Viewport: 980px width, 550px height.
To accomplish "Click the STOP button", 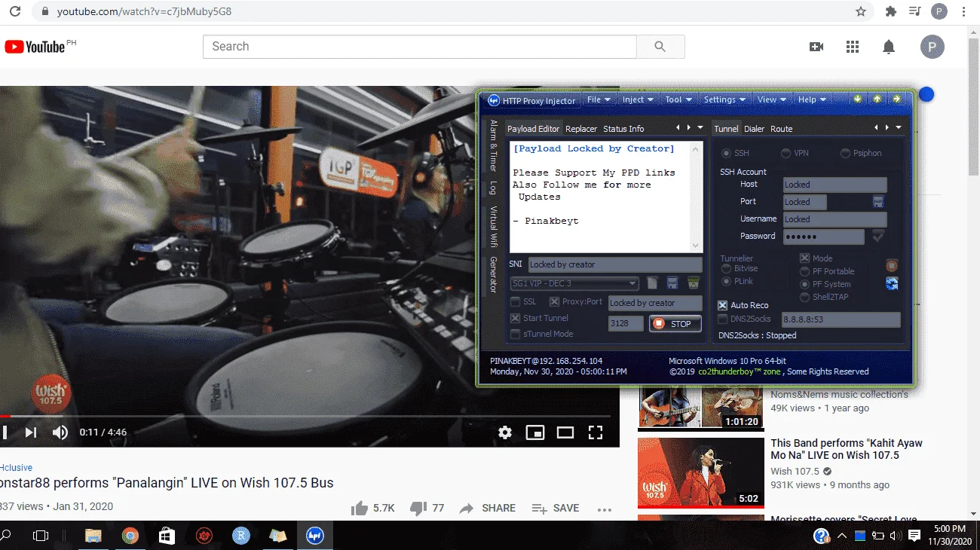I will 675,324.
